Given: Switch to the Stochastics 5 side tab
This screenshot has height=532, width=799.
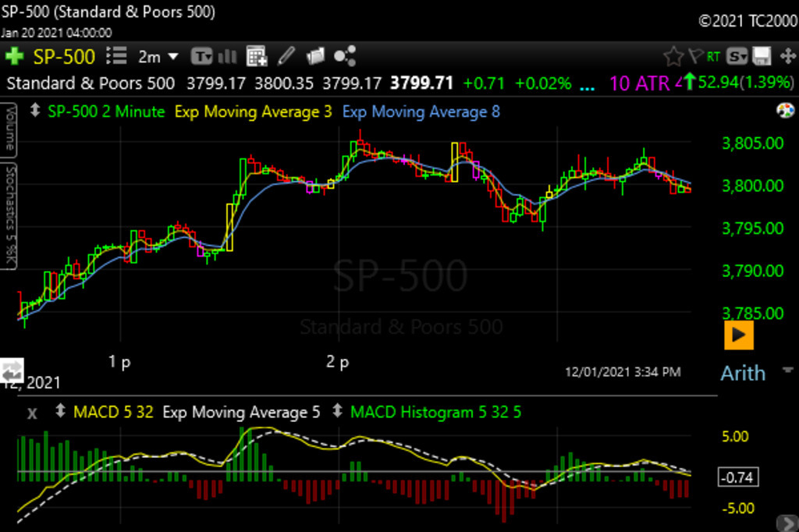Looking at the screenshot, I should pos(9,215).
